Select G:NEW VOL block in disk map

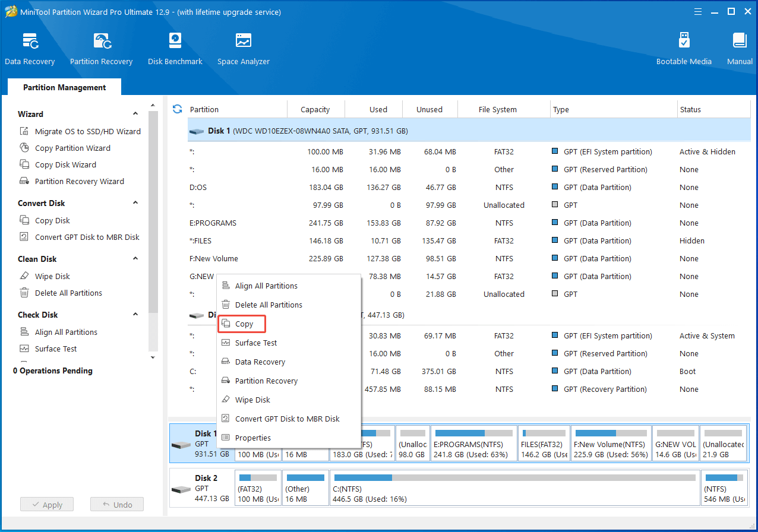click(675, 443)
